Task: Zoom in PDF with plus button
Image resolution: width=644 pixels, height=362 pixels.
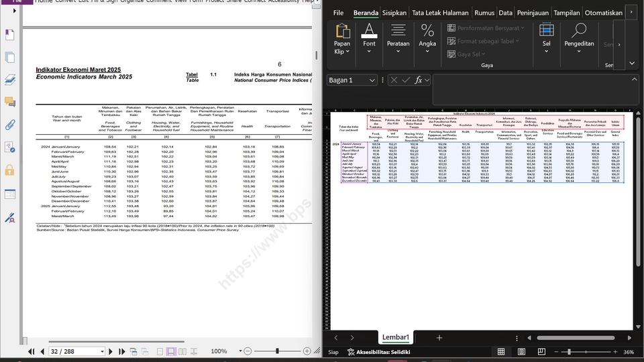Action: coord(307,351)
